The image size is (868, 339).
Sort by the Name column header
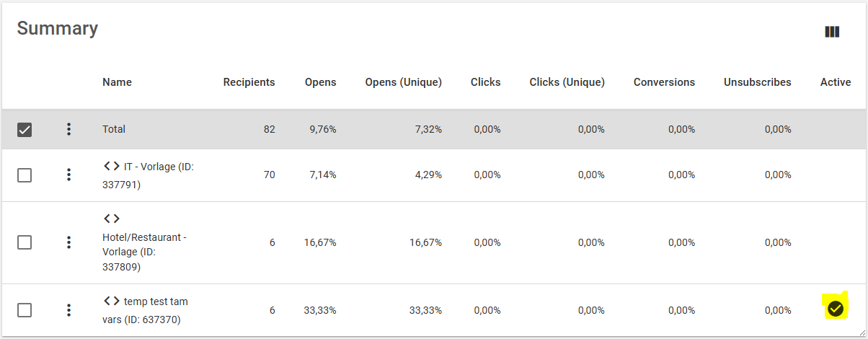[x=117, y=82]
